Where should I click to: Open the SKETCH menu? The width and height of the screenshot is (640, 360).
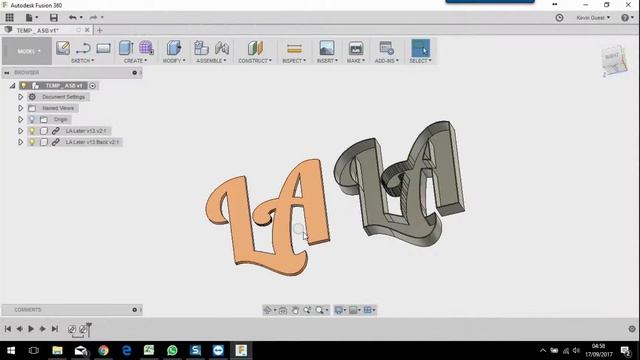[82, 60]
